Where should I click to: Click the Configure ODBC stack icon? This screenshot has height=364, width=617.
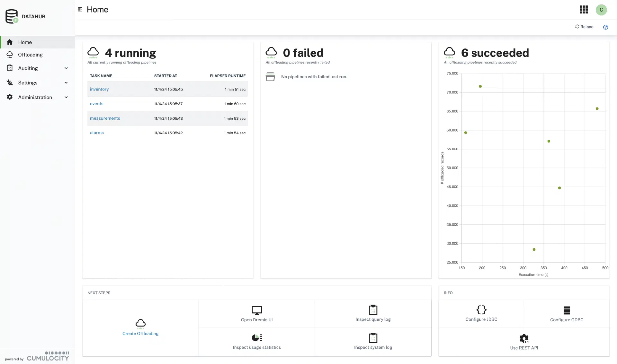click(x=567, y=310)
